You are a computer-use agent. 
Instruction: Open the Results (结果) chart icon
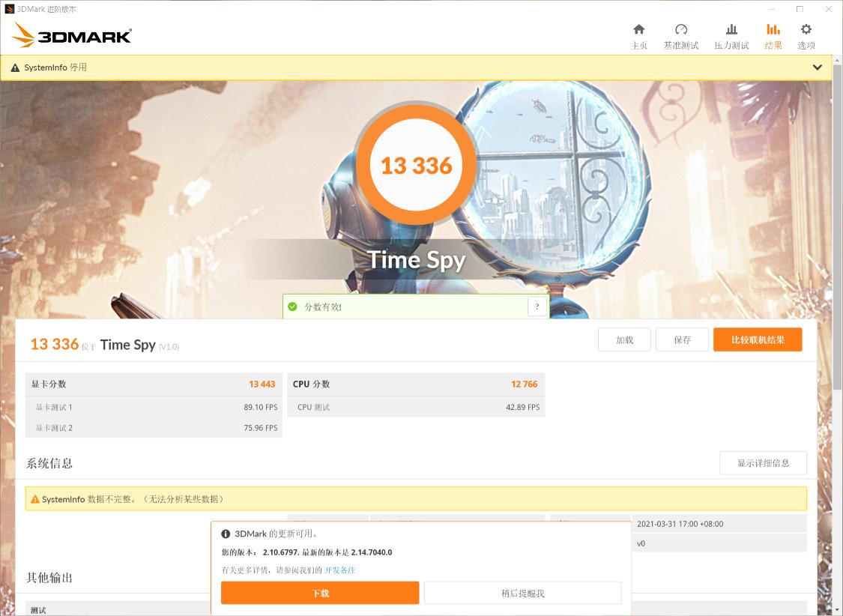(x=773, y=29)
